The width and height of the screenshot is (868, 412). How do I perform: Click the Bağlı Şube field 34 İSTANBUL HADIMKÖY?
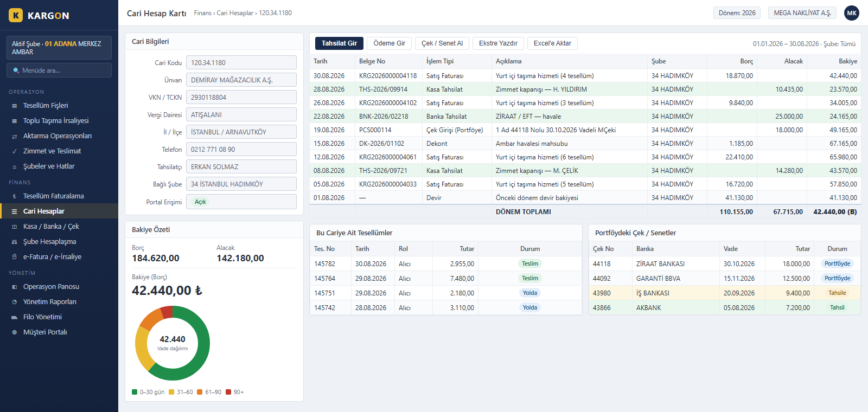(x=241, y=184)
